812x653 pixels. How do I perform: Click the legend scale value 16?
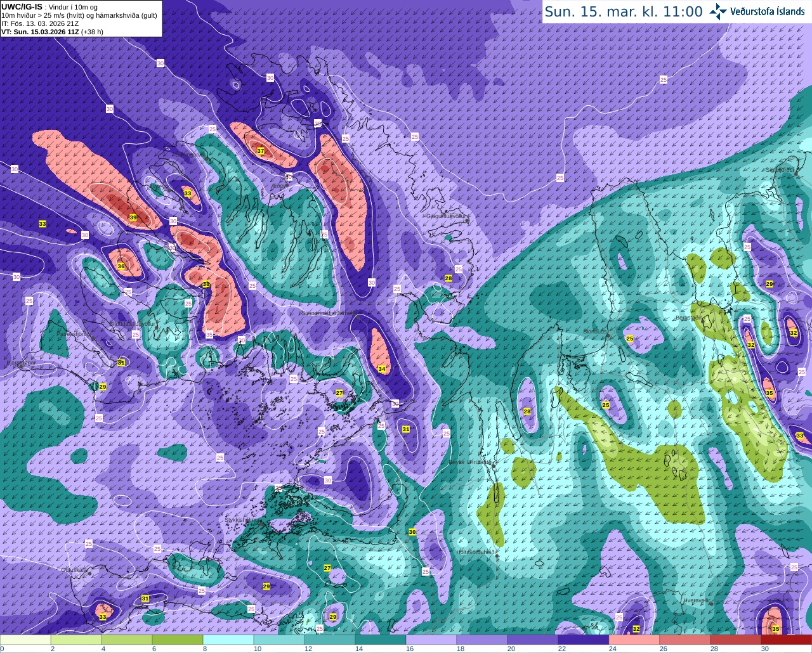(x=409, y=649)
